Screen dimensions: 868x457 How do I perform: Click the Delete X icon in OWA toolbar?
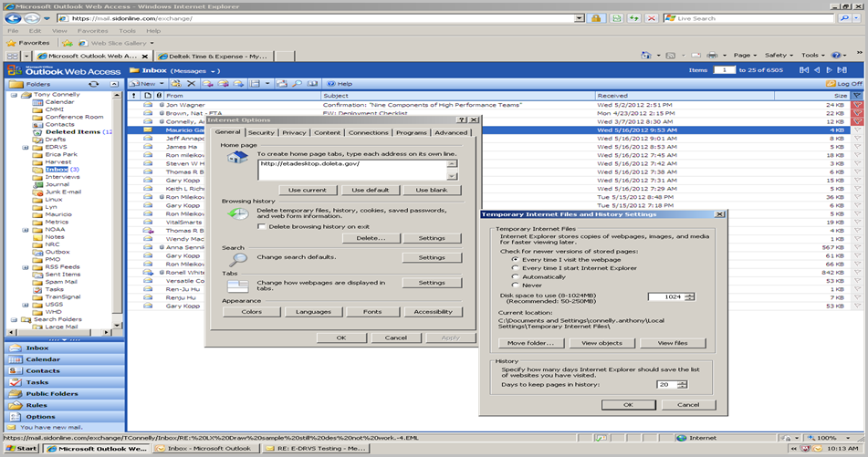[x=191, y=84]
